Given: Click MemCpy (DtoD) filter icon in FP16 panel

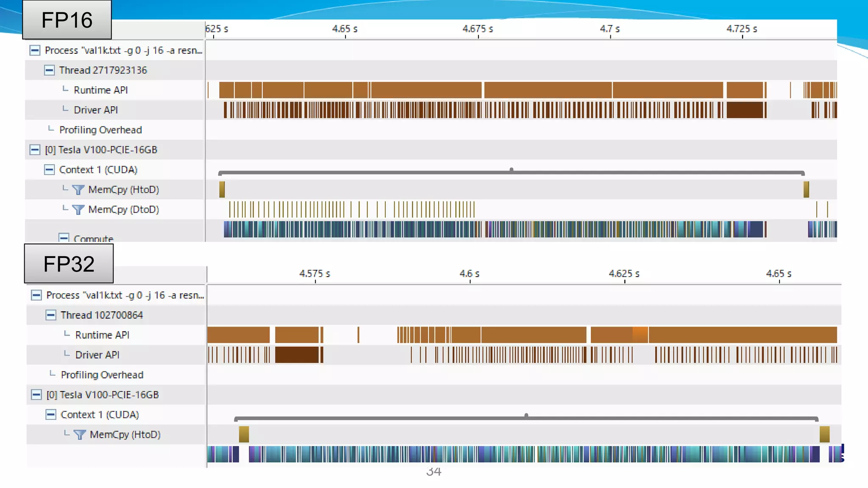Looking at the screenshot, I should pos(78,210).
